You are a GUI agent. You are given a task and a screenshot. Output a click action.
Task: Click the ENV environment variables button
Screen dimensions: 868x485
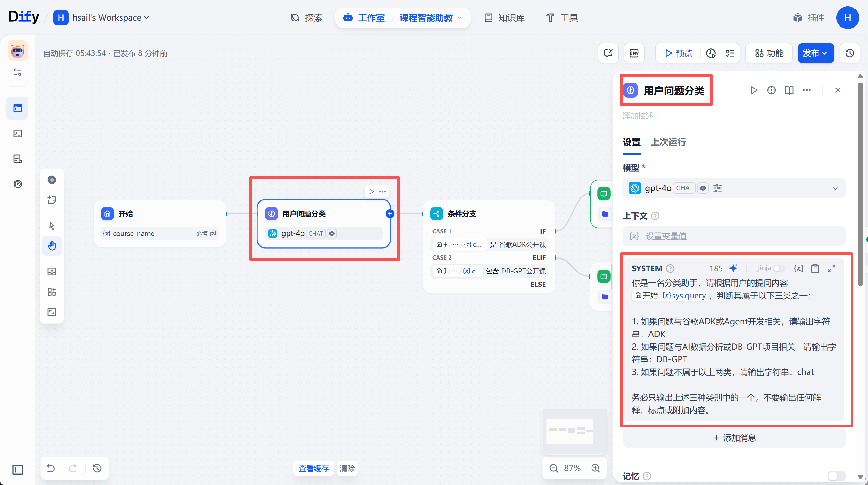tap(634, 53)
